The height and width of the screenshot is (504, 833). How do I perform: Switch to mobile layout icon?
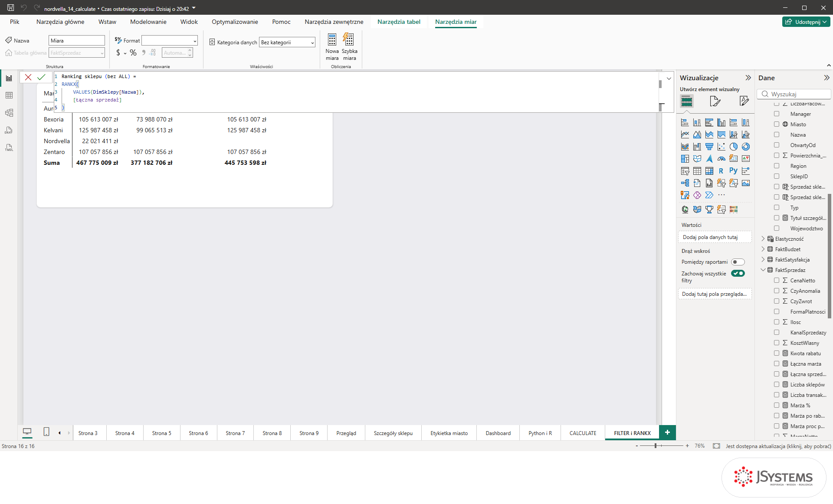(46, 432)
